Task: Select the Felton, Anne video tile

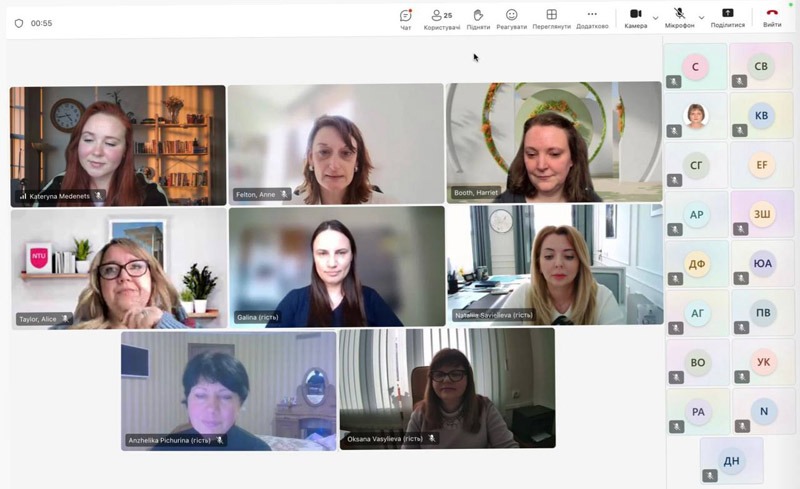Action: click(335, 143)
